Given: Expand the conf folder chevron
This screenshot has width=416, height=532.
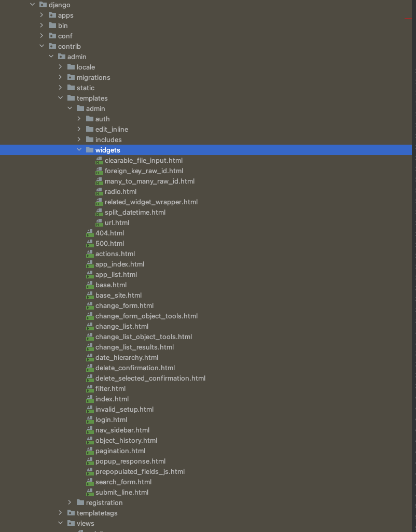Looking at the screenshot, I should (41, 36).
